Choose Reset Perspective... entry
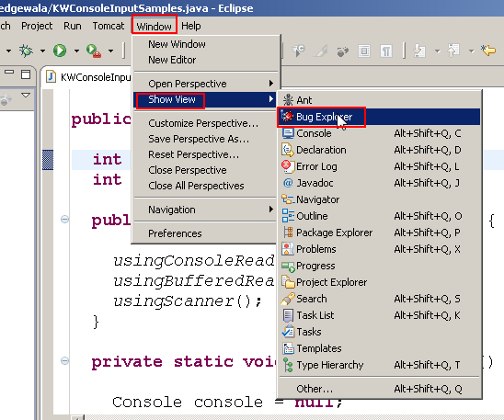This screenshot has width=504, height=420. tap(206, 154)
